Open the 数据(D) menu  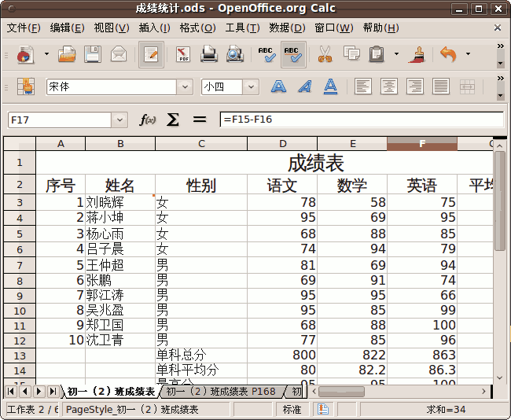[x=287, y=28]
